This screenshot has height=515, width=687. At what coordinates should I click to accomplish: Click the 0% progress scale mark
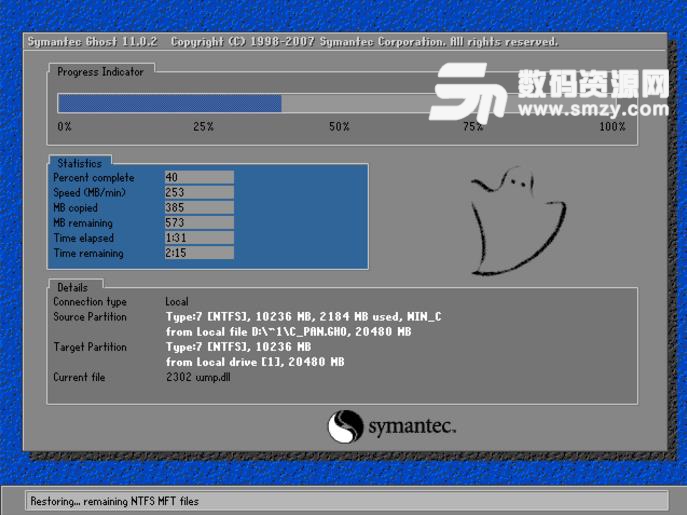(64, 127)
